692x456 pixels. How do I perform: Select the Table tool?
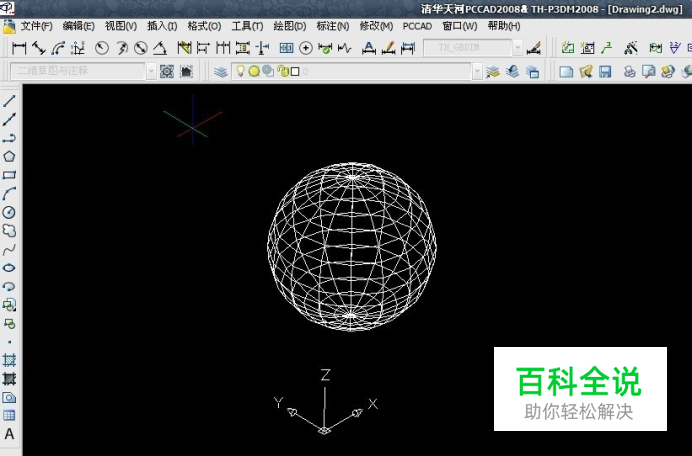9,415
